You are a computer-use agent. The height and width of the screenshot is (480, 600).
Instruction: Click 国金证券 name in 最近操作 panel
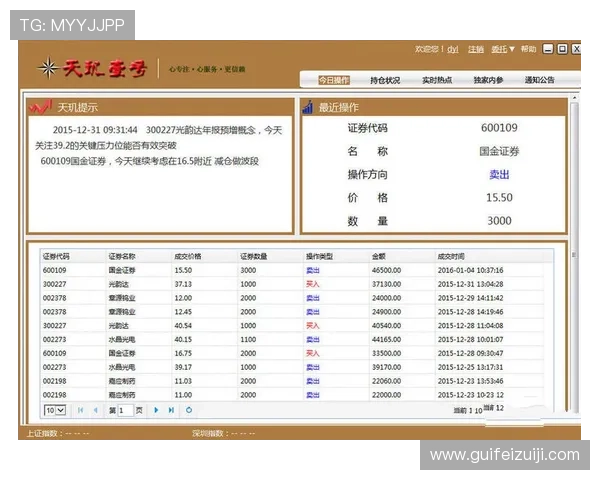499,151
